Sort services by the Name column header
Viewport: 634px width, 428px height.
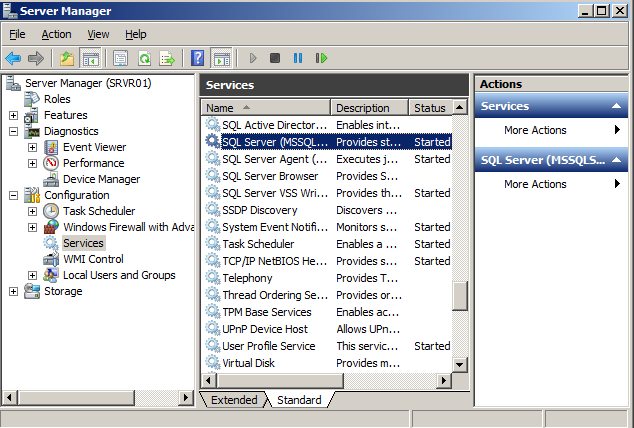[x=266, y=108]
